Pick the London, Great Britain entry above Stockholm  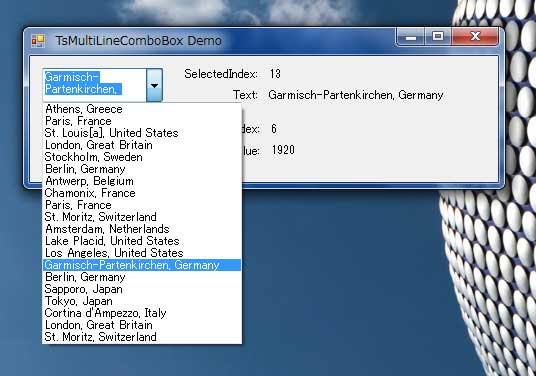coord(142,145)
